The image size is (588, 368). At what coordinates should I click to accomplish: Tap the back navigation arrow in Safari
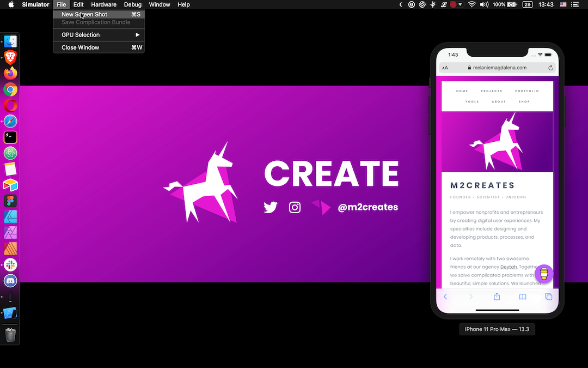pos(445,296)
